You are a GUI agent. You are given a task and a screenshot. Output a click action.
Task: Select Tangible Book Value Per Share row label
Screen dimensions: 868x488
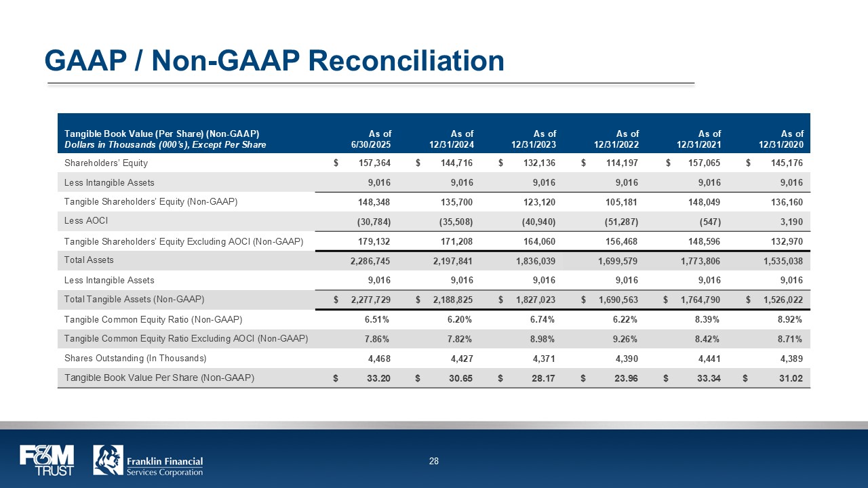point(159,378)
